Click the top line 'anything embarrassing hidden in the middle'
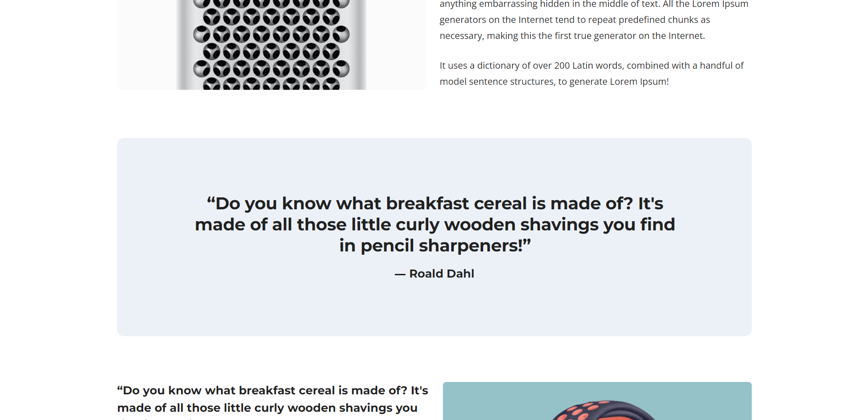The image size is (868, 420). (594, 4)
